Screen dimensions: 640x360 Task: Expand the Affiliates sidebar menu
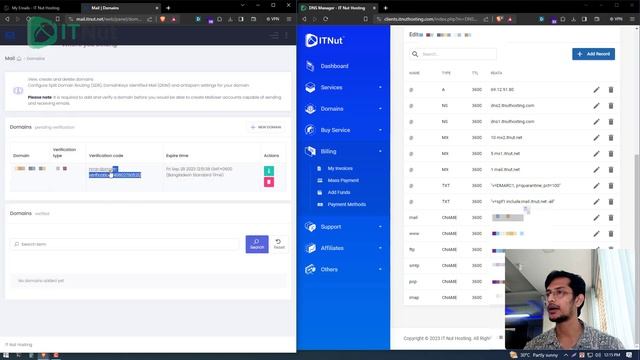point(343,248)
